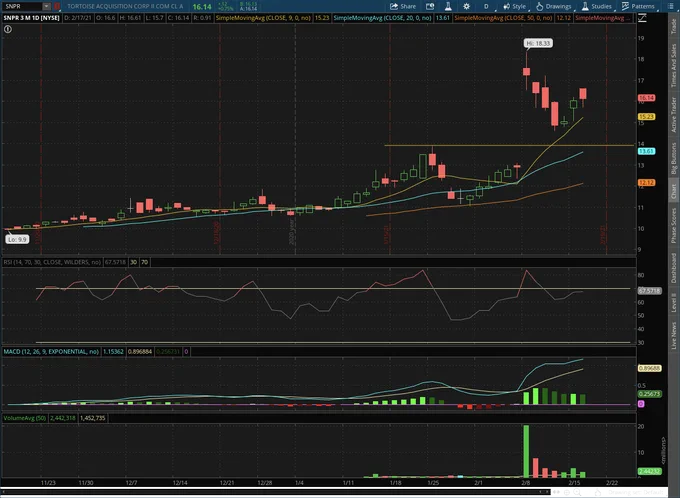Open the Big Buttons sidebar tab
The image size is (680, 498).
(x=673, y=158)
